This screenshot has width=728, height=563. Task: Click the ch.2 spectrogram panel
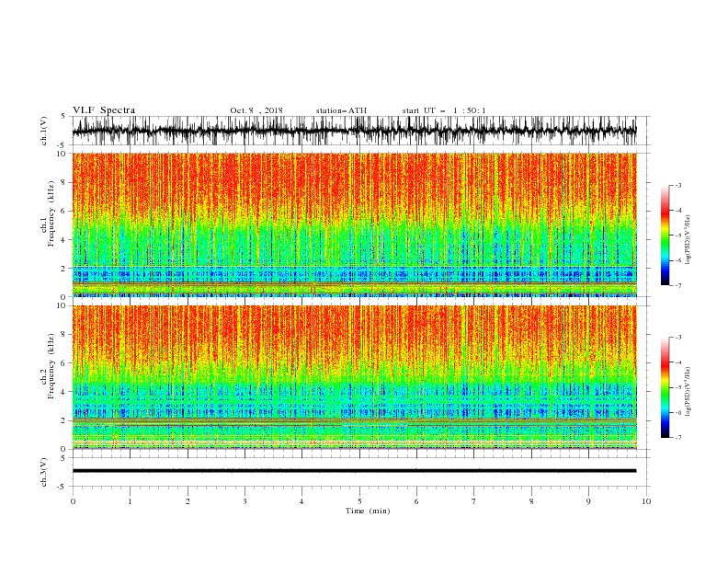point(355,377)
